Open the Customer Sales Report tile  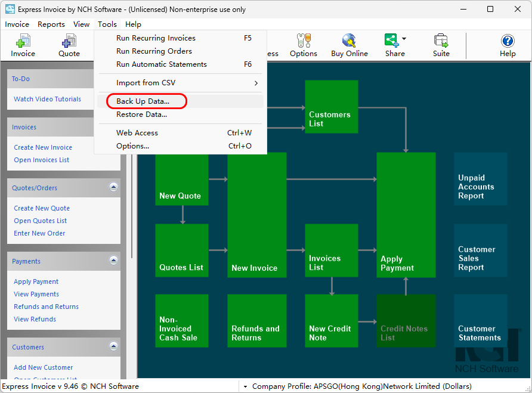pos(481,250)
